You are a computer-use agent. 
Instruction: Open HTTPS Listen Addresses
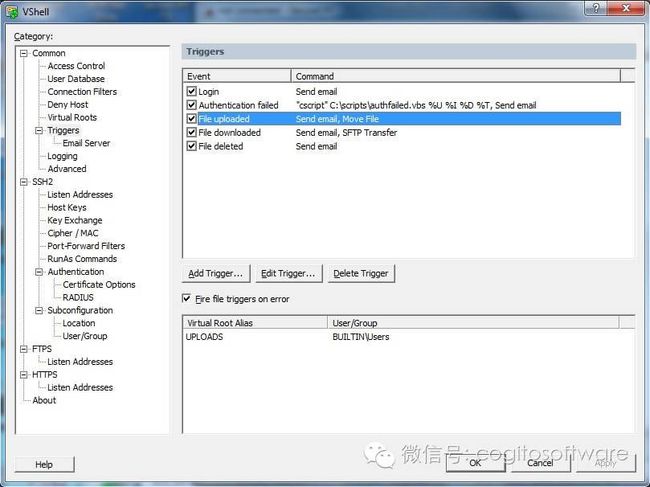point(80,387)
